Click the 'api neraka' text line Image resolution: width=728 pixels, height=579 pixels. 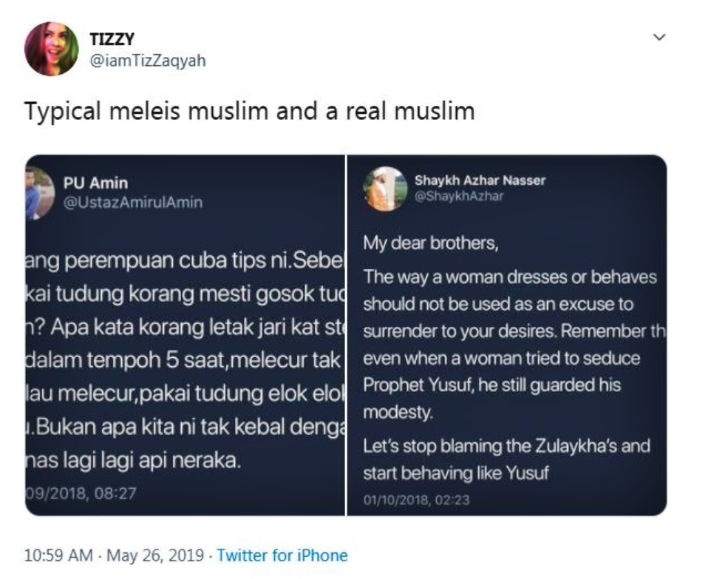(133, 461)
